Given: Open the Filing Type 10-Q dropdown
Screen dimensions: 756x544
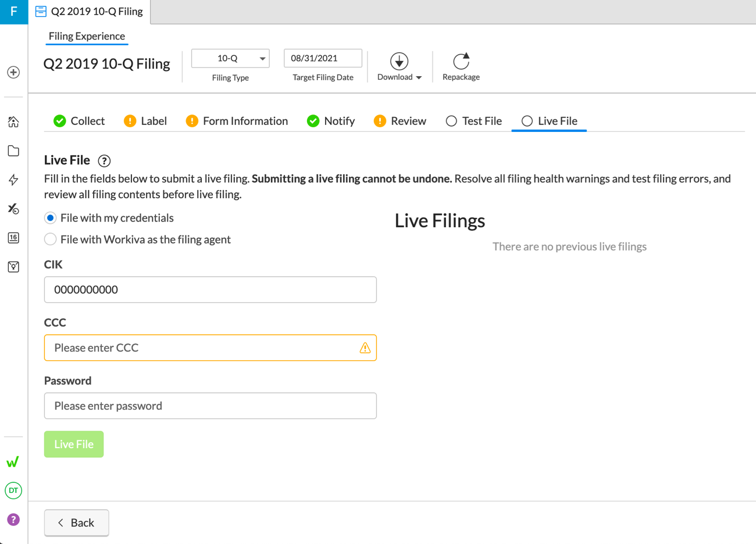Looking at the screenshot, I should click(x=230, y=59).
